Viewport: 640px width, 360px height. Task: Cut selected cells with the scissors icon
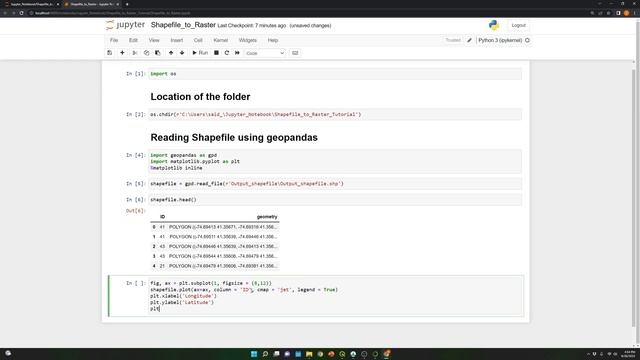tap(135, 53)
